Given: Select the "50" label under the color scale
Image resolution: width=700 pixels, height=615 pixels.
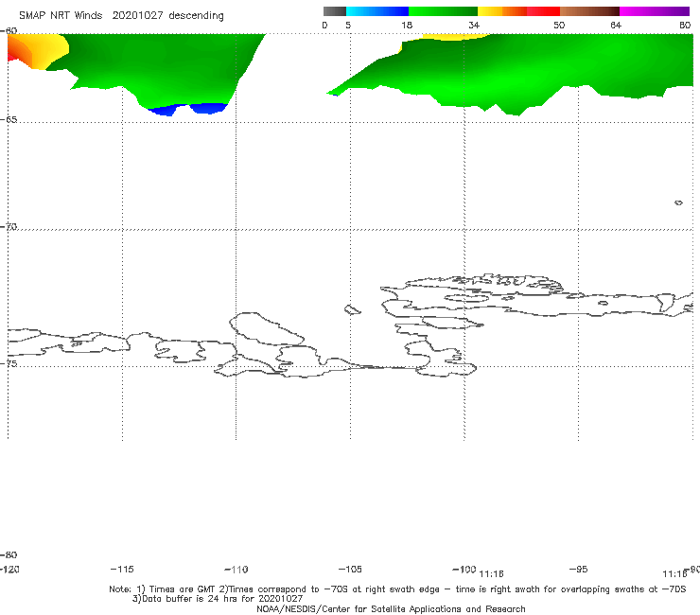Looking at the screenshot, I should (x=559, y=25).
